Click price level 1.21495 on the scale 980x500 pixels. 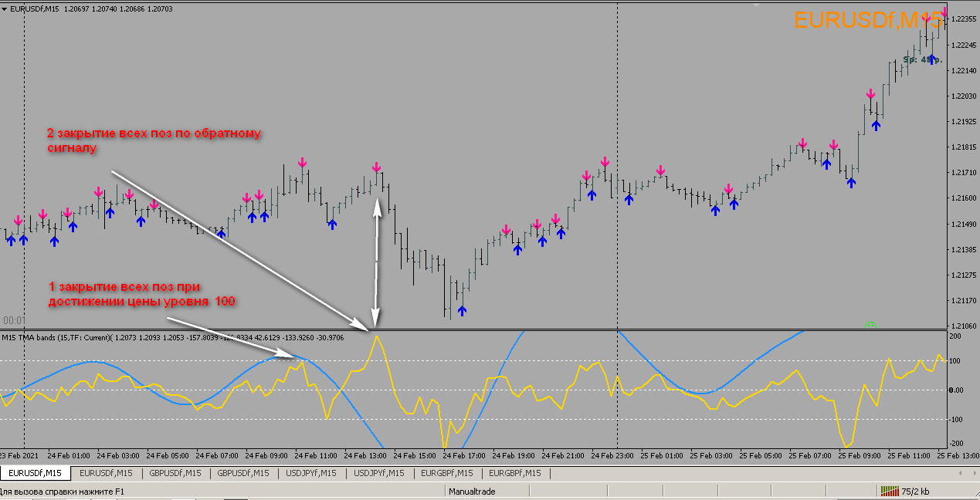click(x=964, y=224)
